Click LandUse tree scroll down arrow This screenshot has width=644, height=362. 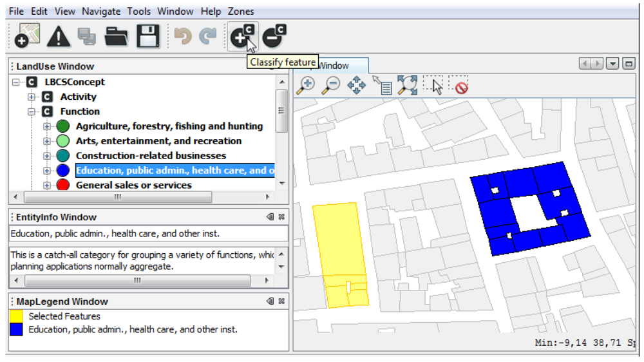(282, 184)
